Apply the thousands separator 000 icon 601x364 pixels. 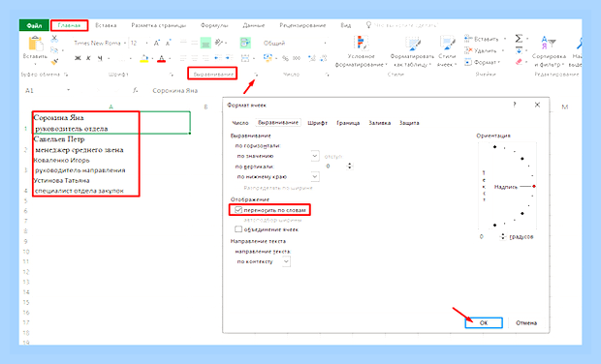[x=297, y=58]
